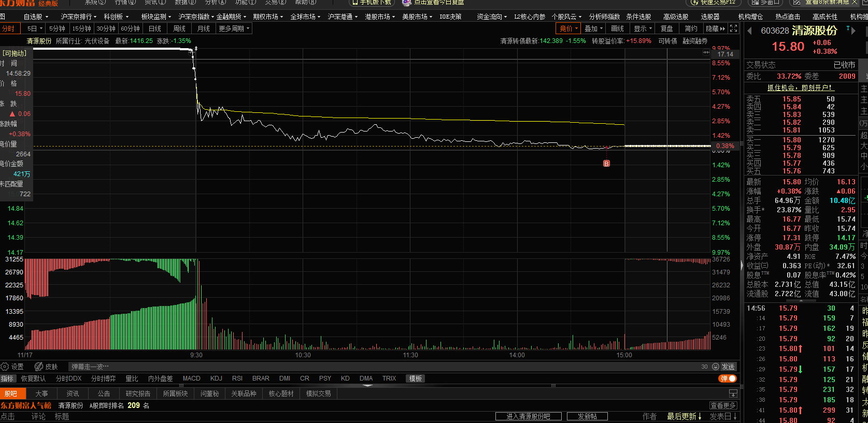
Task: Click the down triangle below indicator bar
Action: coord(367,385)
